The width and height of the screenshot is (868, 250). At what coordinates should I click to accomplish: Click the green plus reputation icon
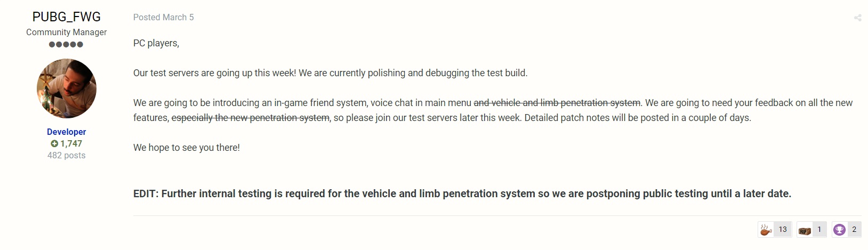pos(54,143)
